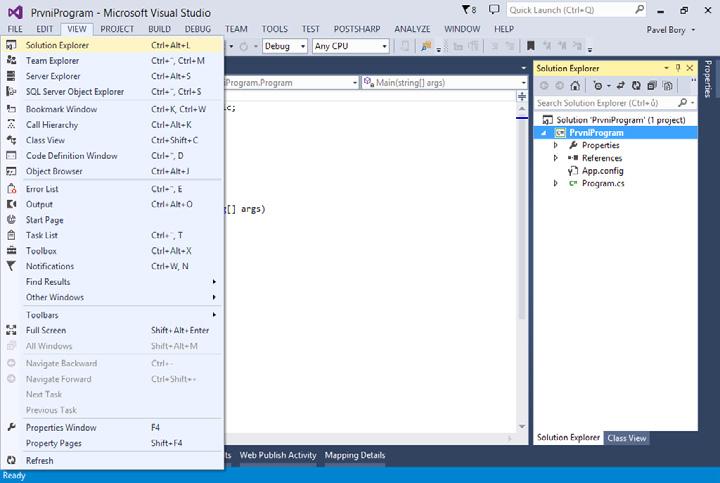Open the PROJECT menu

[x=117, y=29]
